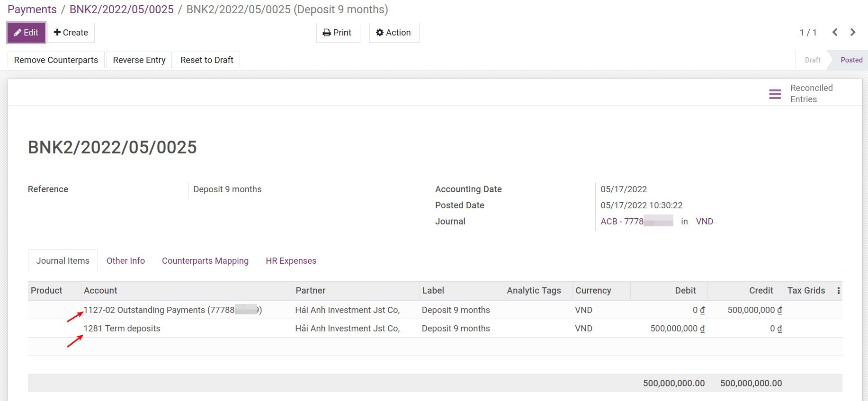
Task: Click Remove Counterparts button
Action: tap(56, 60)
